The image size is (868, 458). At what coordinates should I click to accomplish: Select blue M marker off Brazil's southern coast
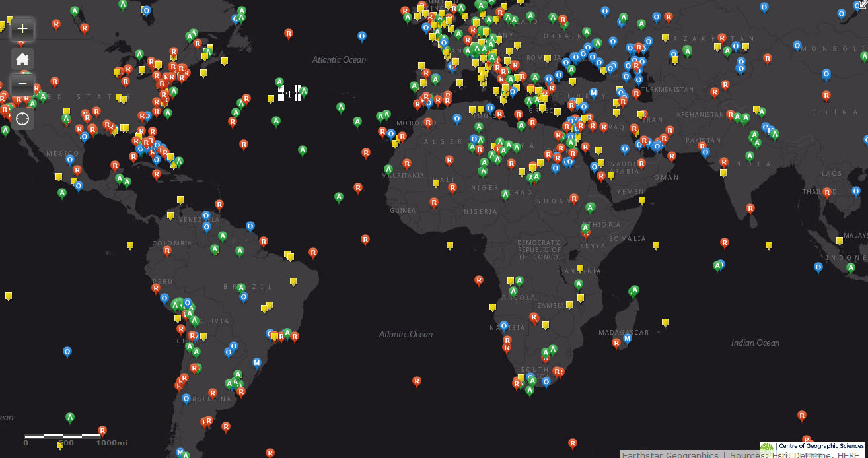pyautogui.click(x=257, y=362)
